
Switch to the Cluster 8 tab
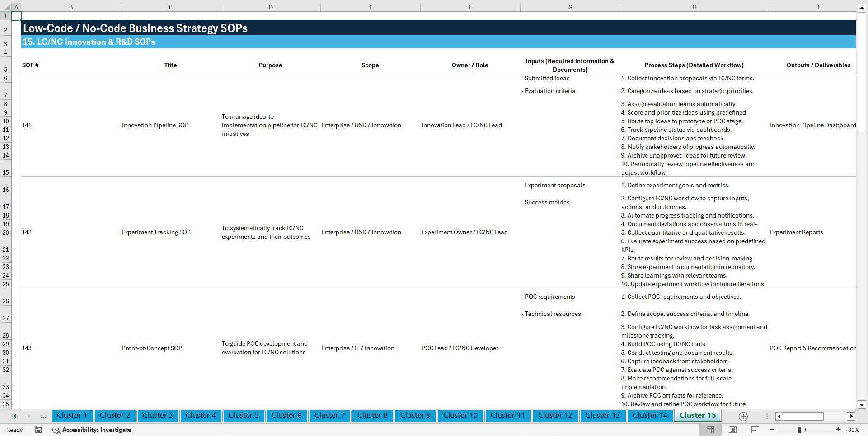pos(372,416)
